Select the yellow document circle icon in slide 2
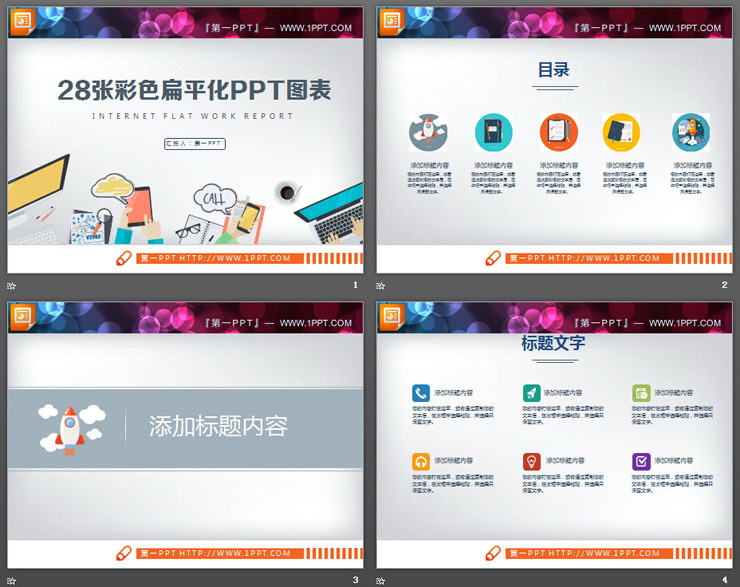The width and height of the screenshot is (740, 587). point(621,132)
